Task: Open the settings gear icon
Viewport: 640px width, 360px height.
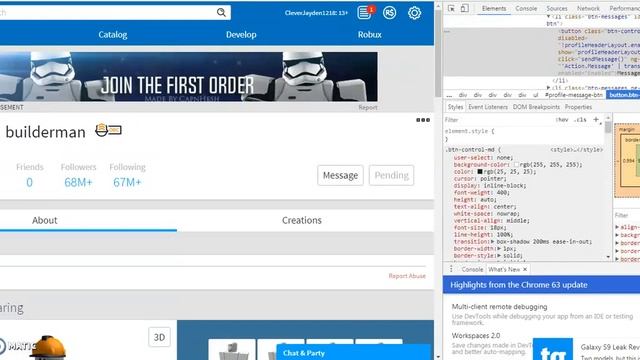Action: [414, 13]
